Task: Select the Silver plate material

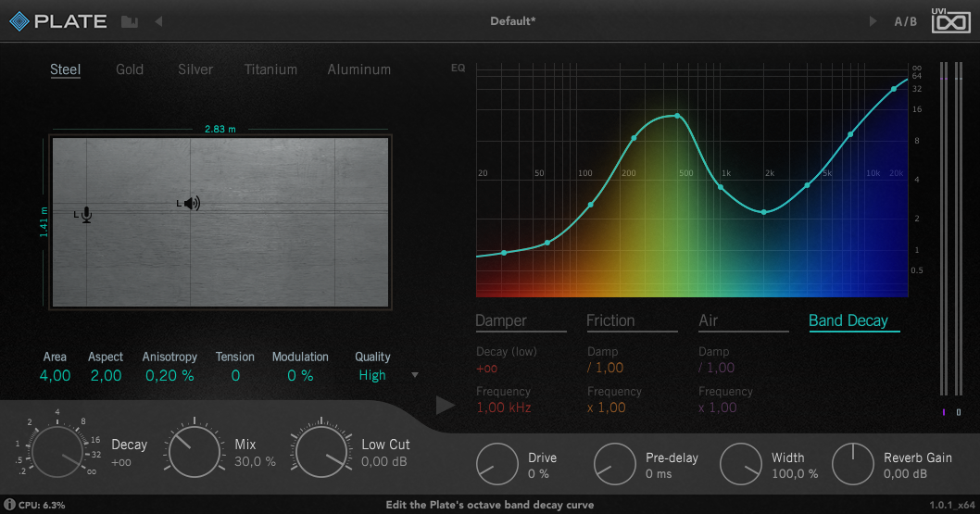Action: click(x=195, y=69)
